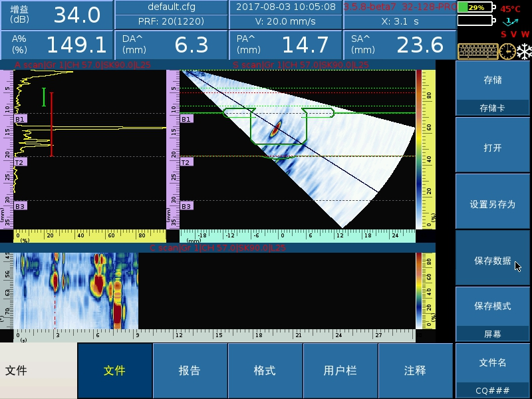Open the 文件名 file name field
Screen dimensions: 532x399
[x=492, y=370]
